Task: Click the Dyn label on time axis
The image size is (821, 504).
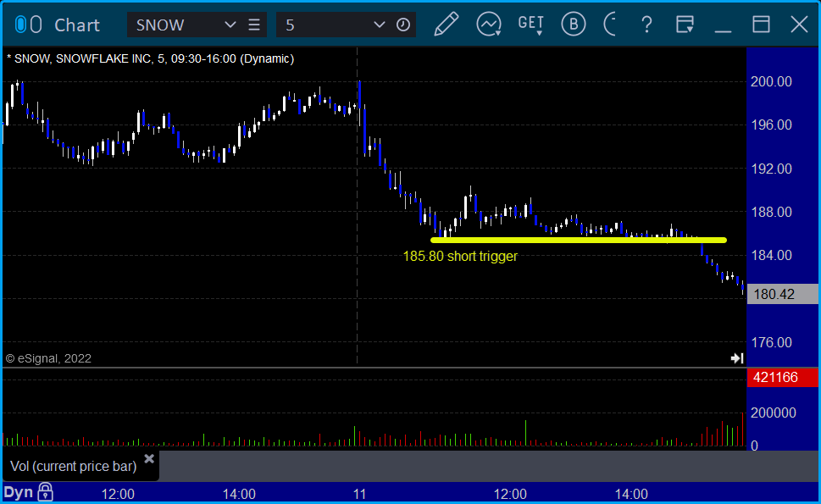Action: point(19,492)
